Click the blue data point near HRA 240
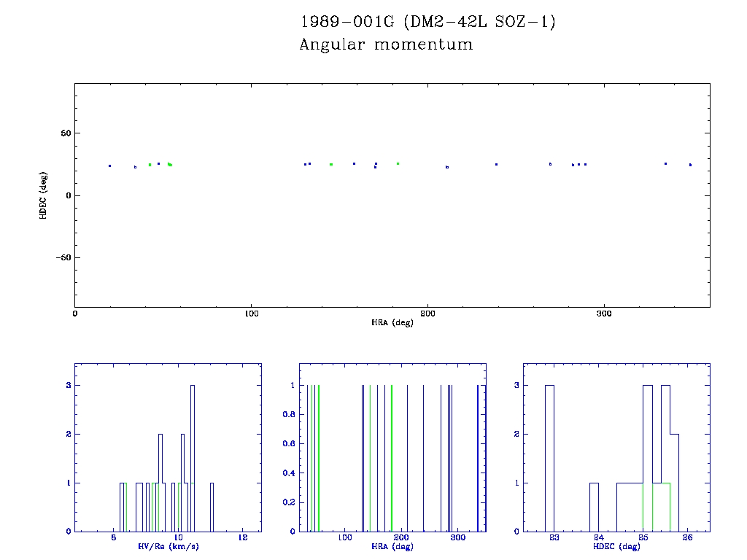 tap(496, 164)
